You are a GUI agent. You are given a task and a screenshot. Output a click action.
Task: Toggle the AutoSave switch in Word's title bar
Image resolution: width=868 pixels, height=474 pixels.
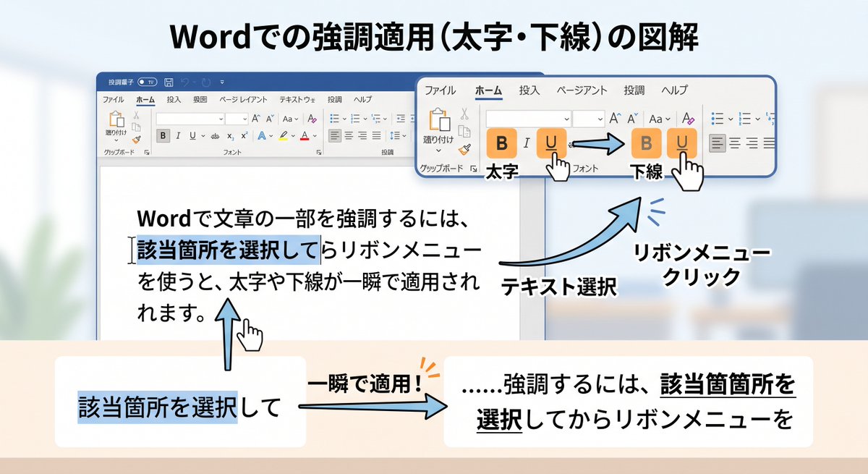[x=148, y=82]
